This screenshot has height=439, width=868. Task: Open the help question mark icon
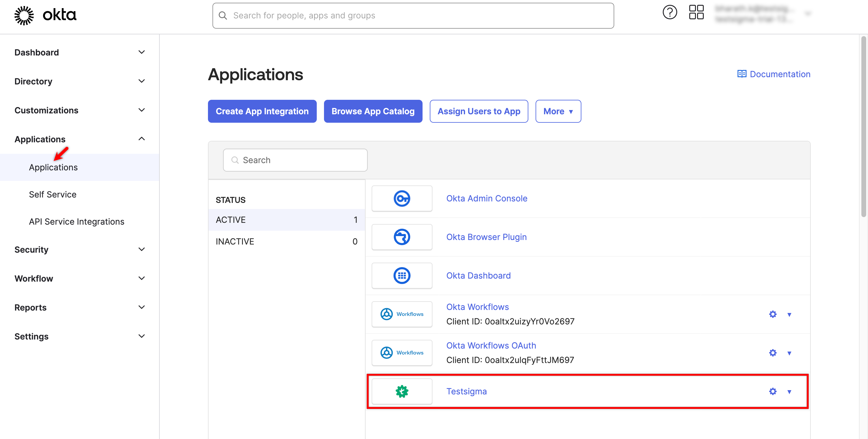pyautogui.click(x=670, y=12)
